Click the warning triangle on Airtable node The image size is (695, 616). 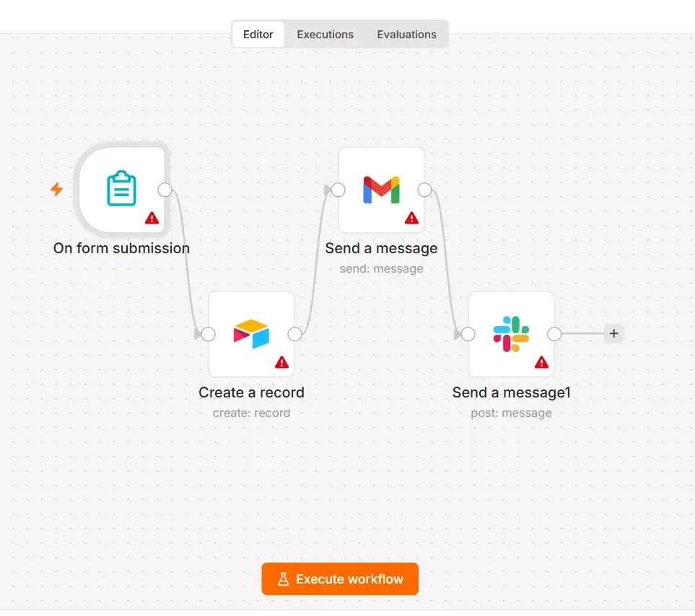281,362
